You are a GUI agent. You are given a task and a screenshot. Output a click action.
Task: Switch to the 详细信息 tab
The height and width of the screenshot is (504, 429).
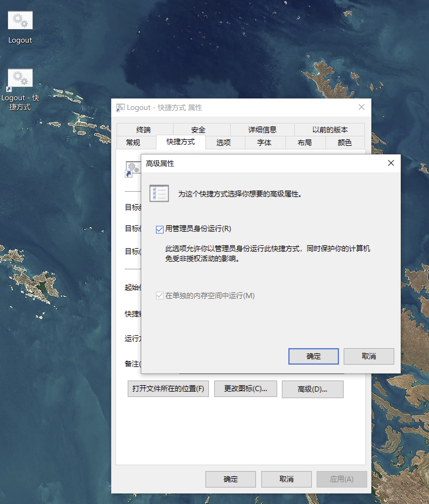[262, 130]
